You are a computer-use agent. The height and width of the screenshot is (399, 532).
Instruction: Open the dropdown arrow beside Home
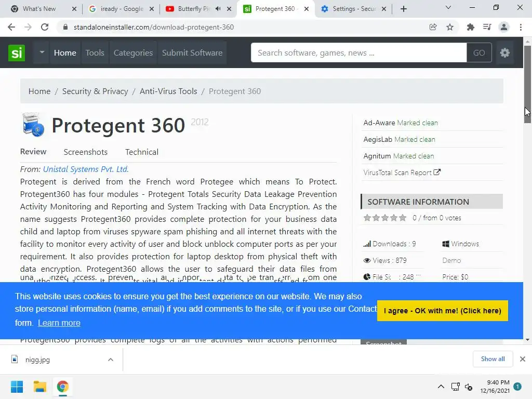[x=42, y=52]
